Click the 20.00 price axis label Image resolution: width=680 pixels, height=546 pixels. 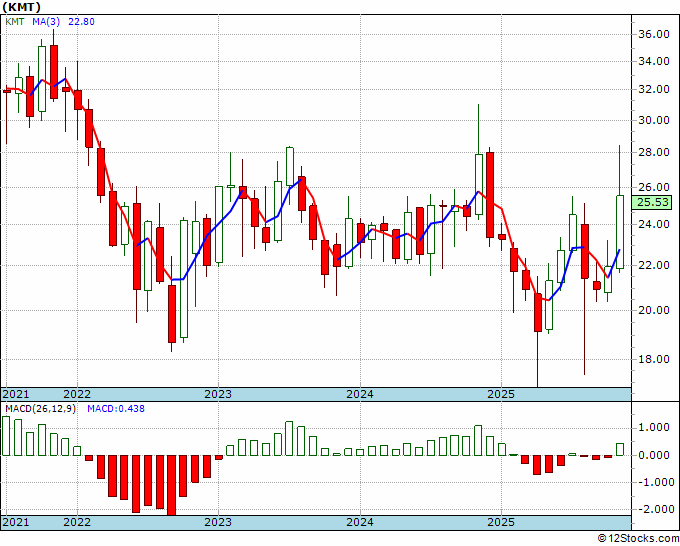[654, 310]
